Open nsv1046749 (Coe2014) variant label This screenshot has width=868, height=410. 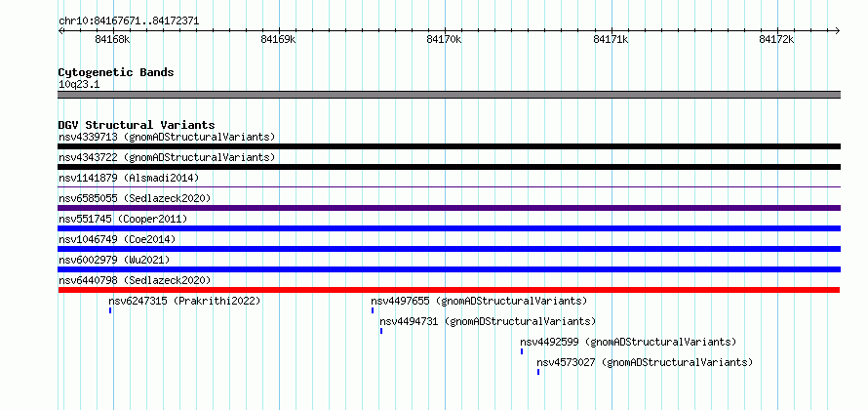(x=117, y=239)
